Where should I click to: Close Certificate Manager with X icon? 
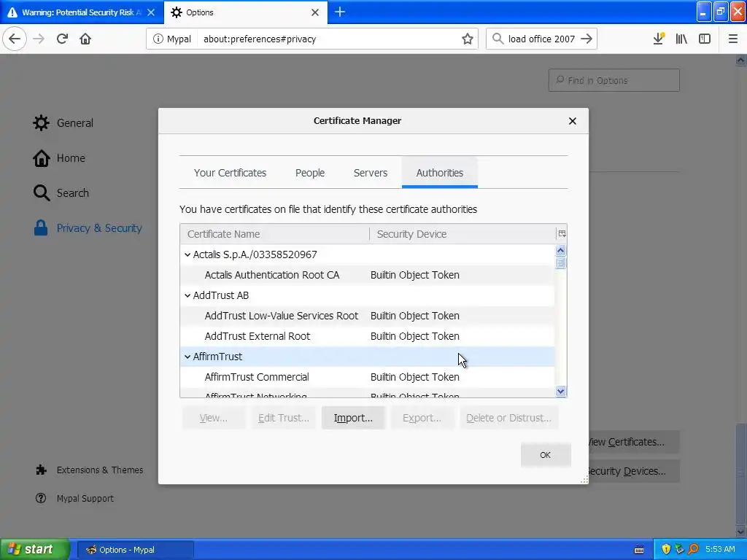(x=573, y=121)
